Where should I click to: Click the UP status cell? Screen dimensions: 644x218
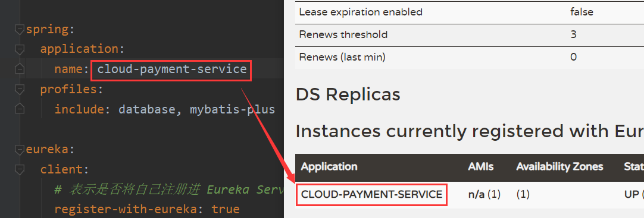click(x=634, y=194)
